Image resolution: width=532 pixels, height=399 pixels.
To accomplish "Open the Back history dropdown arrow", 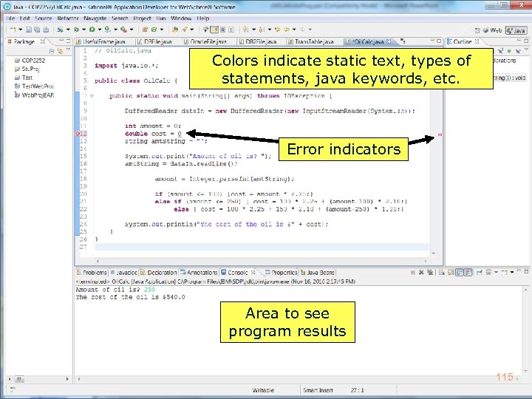I will point(294,30).
